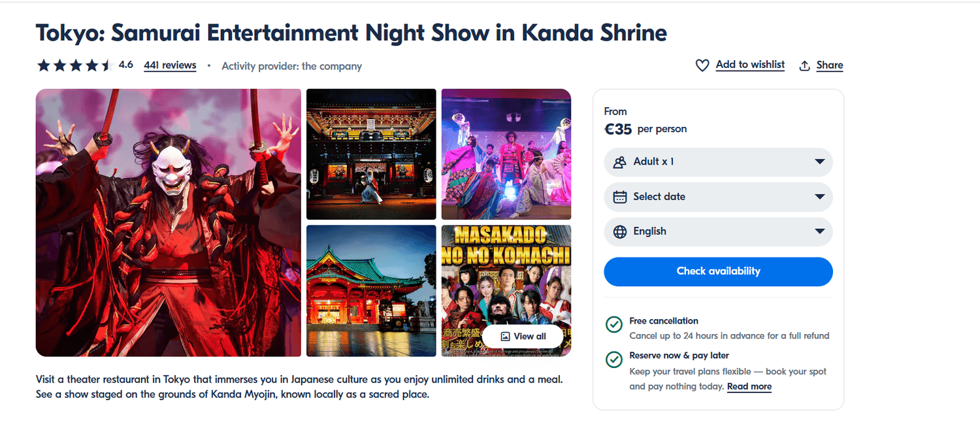
Task: Open the Select date dropdown
Action: pos(819,197)
